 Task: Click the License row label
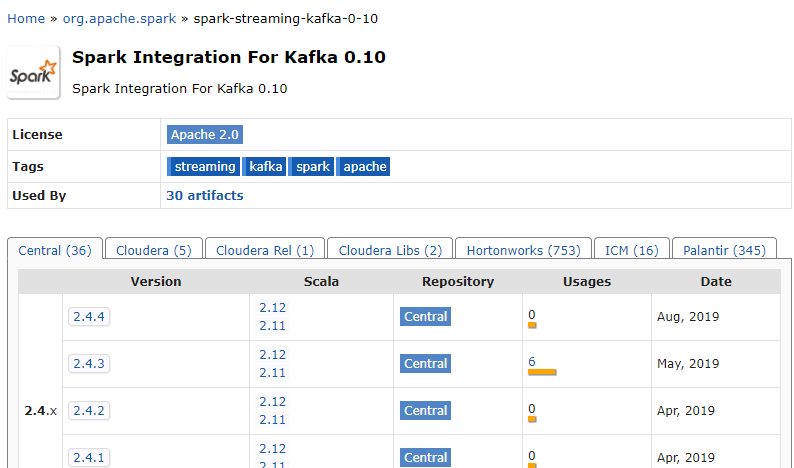(x=37, y=135)
